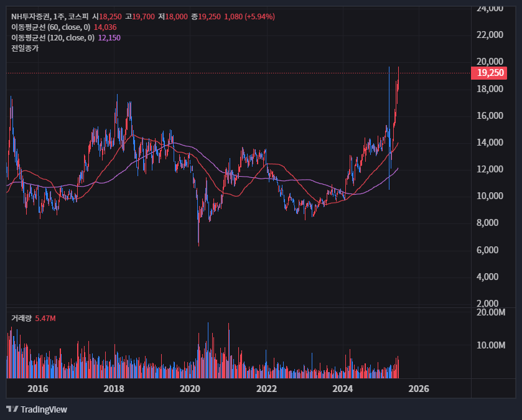Click the 120-period moving average value 12,150
Image resolution: width=522 pixels, height=420 pixels.
(x=110, y=38)
